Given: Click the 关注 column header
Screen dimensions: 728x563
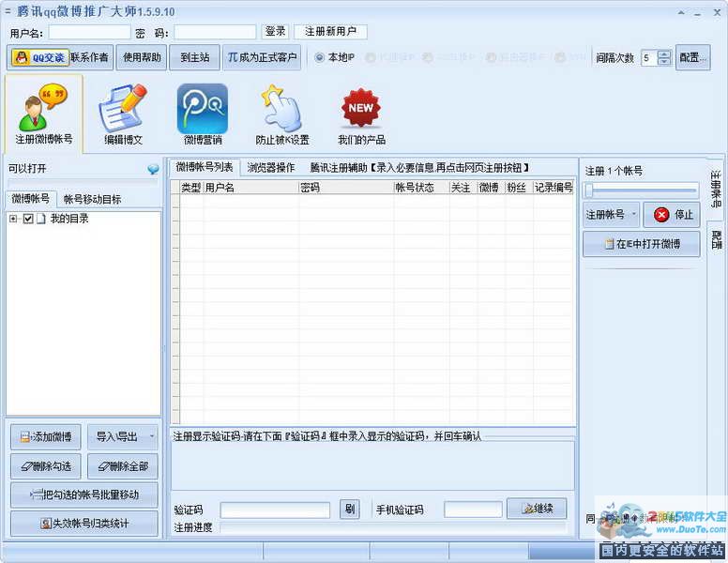Looking at the screenshot, I should [x=463, y=188].
